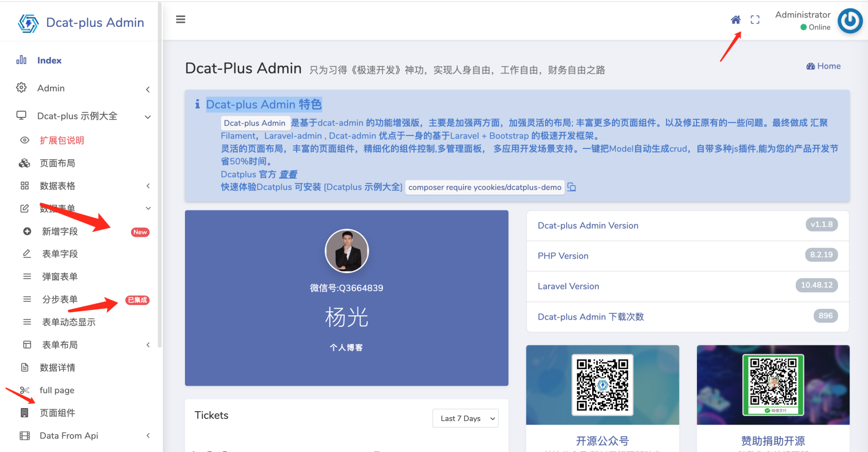Screen dimensions: 868x452
Task: Click the Dcat-plus Admin brand title
Action: (95, 23)
